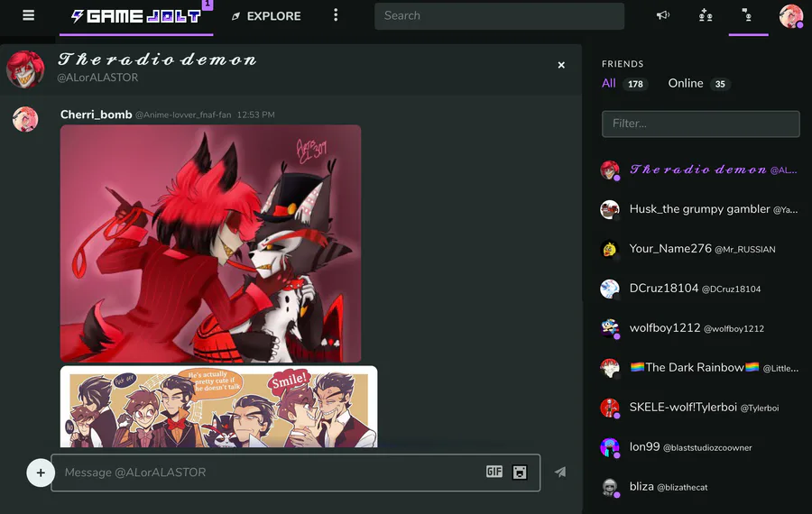Click SKELE-wolf!Tylerboi's avatar
The image size is (812, 514).
[x=610, y=408]
